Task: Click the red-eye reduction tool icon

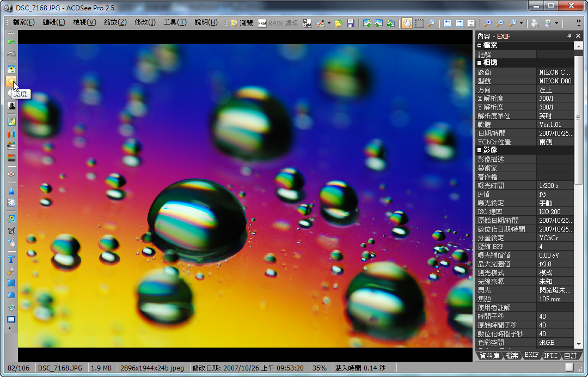Action: coord(11,174)
